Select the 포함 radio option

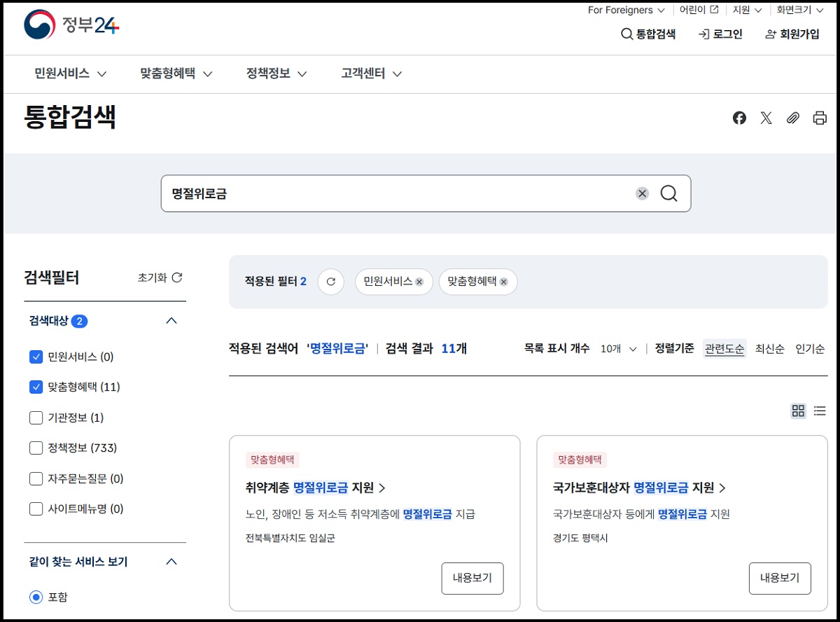36,597
